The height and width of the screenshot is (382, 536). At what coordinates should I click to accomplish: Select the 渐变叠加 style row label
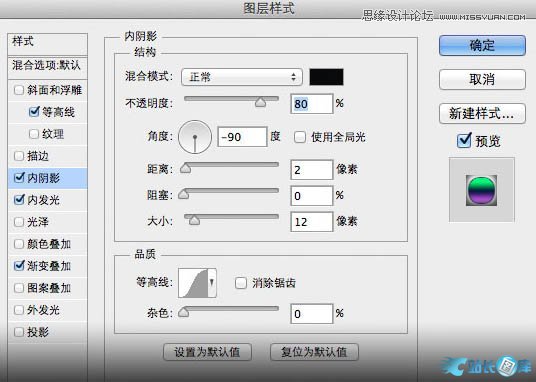(x=49, y=266)
